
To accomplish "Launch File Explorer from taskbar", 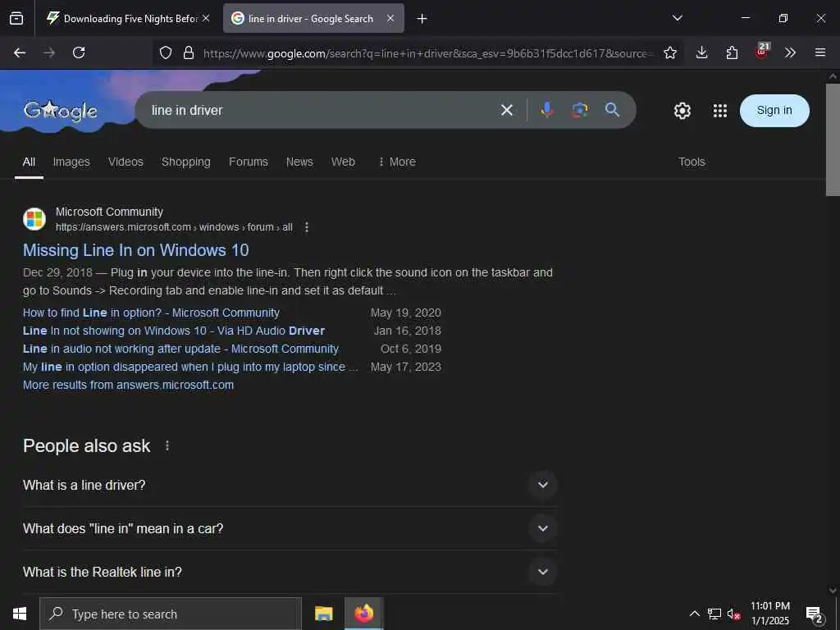I will click(x=323, y=614).
